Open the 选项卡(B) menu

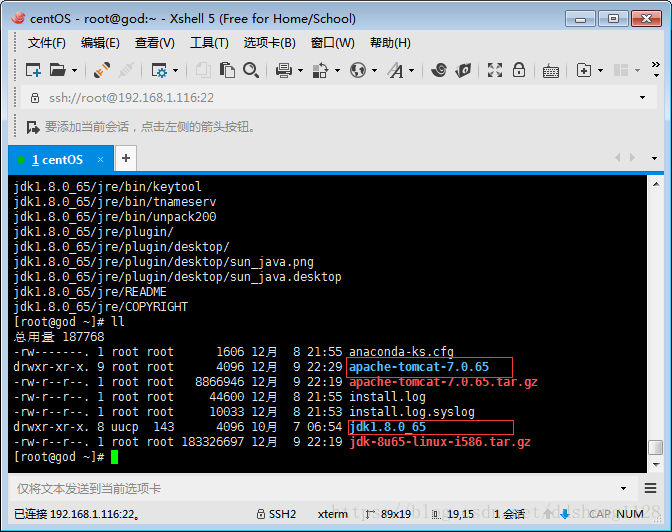click(x=270, y=43)
